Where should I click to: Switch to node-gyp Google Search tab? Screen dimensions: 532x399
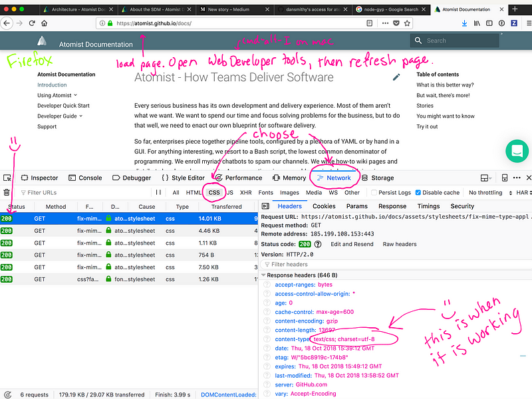390,9
